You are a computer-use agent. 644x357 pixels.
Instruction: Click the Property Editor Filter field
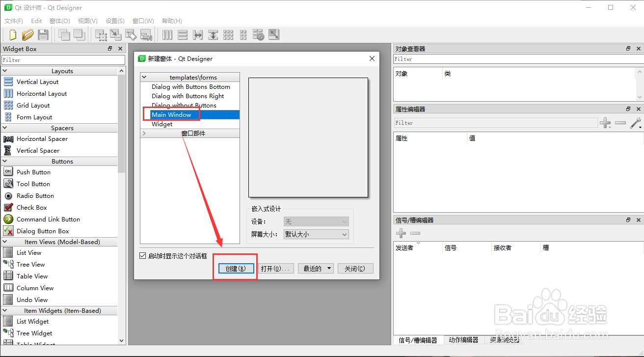pyautogui.click(x=496, y=123)
